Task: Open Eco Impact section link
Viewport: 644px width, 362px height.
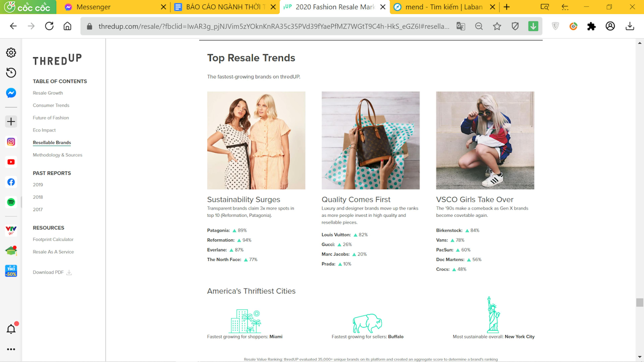Action: point(44,130)
